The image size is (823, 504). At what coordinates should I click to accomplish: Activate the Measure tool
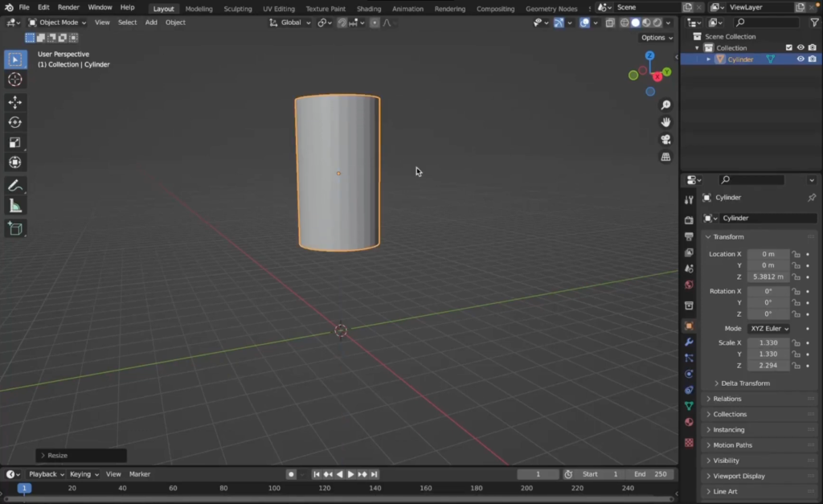tap(14, 206)
